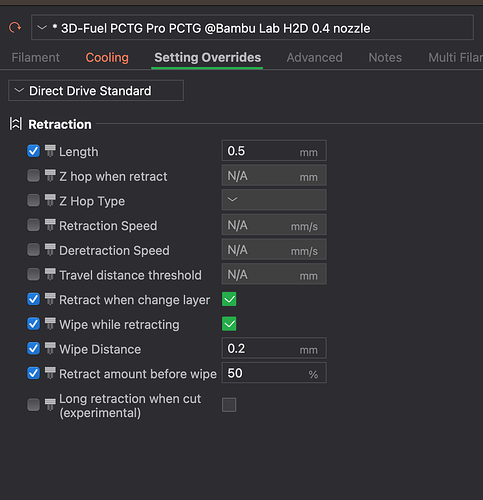Open the filament preset dropdown 3D-Fuel PCTG Pro

[252, 27]
